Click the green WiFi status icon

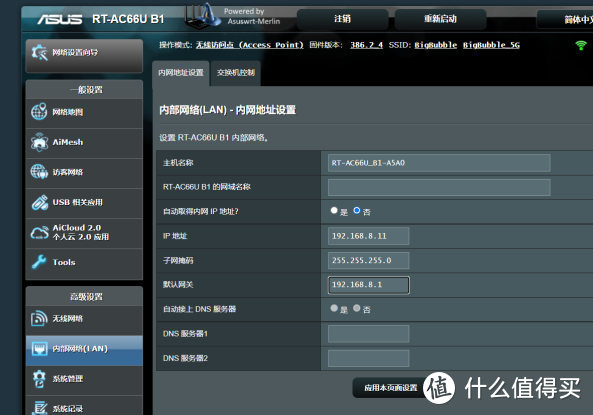coord(581,45)
